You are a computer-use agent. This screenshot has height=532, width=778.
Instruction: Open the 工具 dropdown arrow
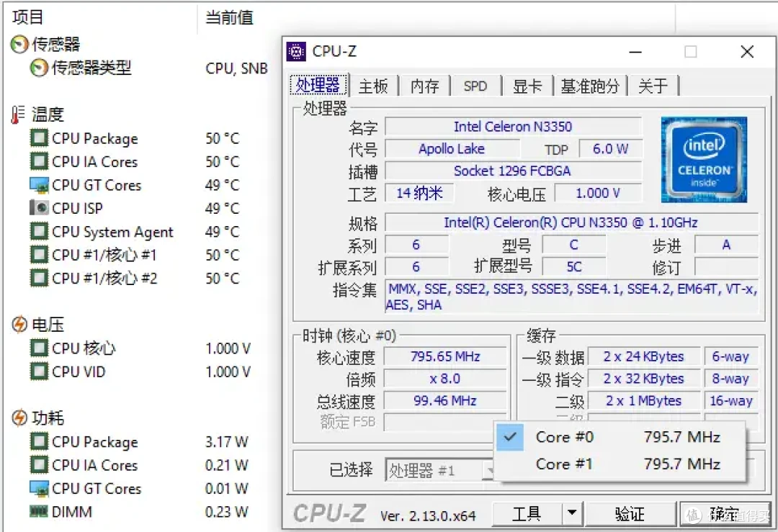571,513
